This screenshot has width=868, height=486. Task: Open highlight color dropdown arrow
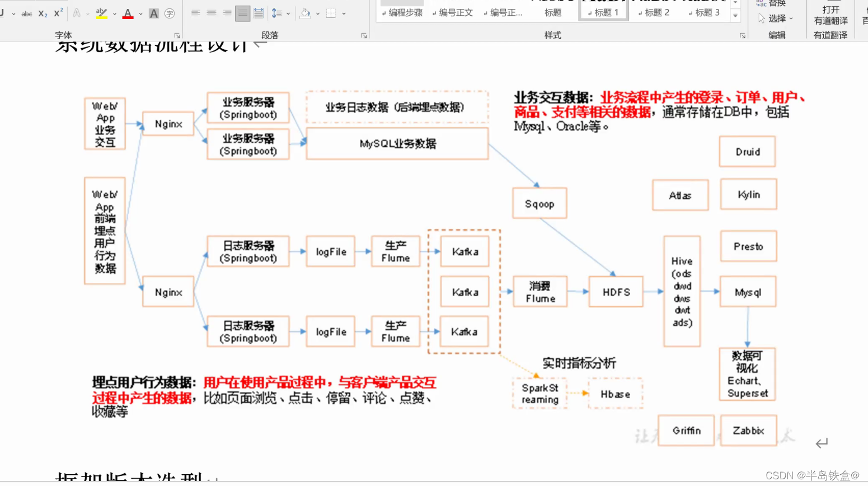point(115,13)
